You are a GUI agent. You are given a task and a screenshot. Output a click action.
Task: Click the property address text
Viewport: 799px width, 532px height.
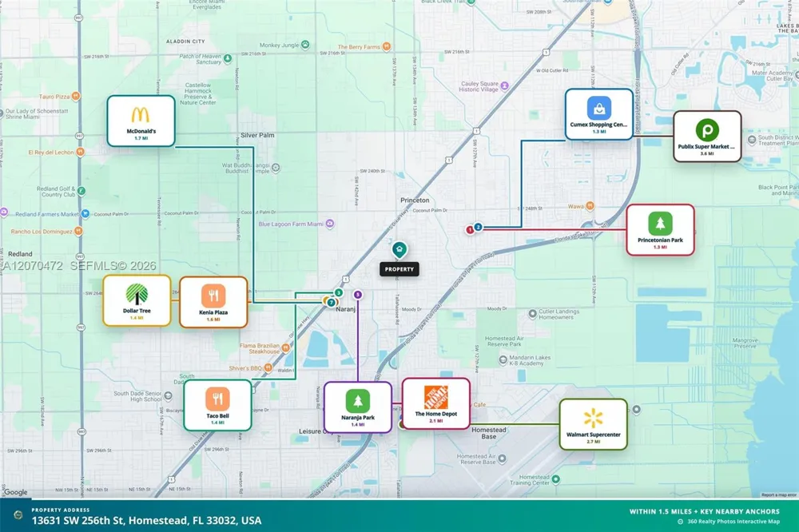tap(147, 520)
